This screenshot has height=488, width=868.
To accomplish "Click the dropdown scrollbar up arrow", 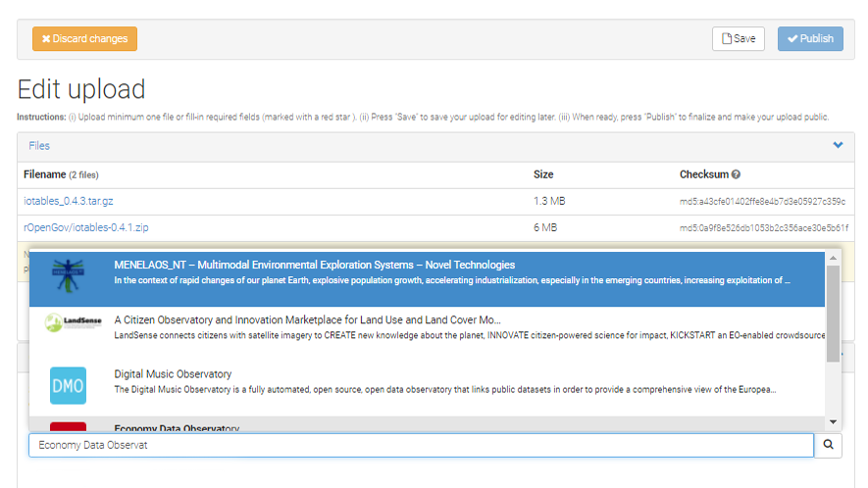I will [x=833, y=258].
